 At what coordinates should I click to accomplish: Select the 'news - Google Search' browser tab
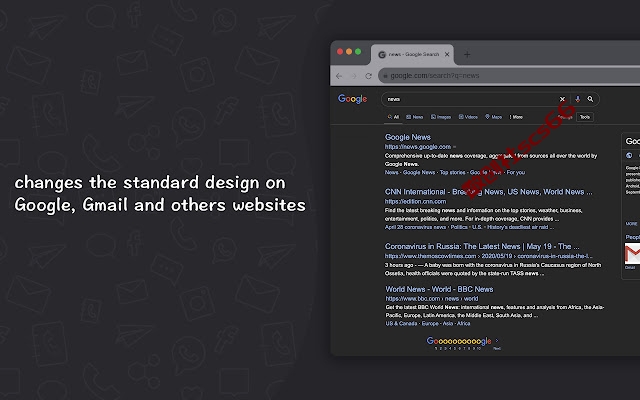coord(412,54)
